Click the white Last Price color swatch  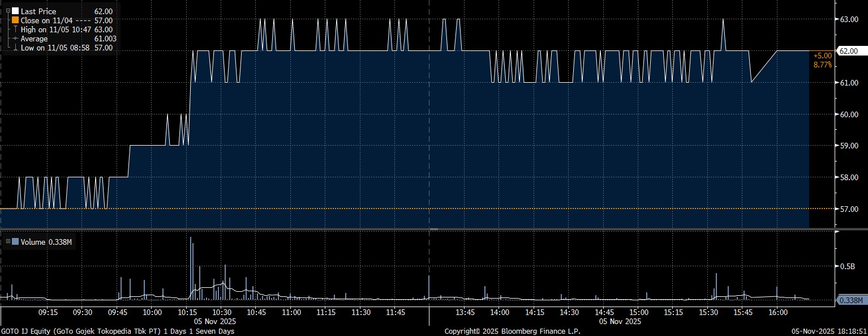[15, 11]
